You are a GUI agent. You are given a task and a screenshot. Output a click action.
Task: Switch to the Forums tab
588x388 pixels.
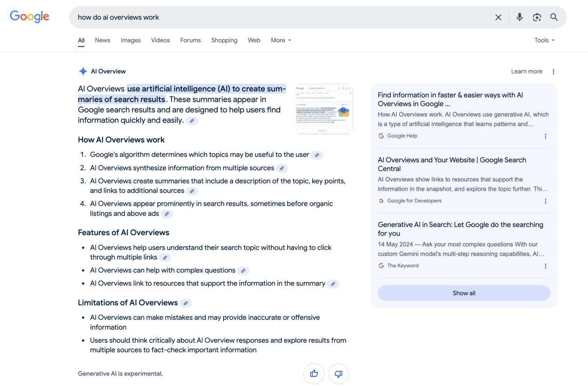pos(191,40)
